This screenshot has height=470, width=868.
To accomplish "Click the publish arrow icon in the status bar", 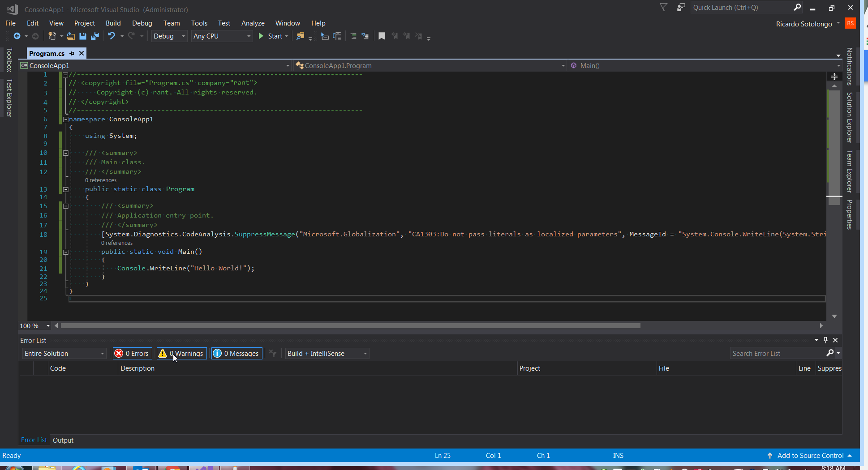I will pyautogui.click(x=770, y=455).
